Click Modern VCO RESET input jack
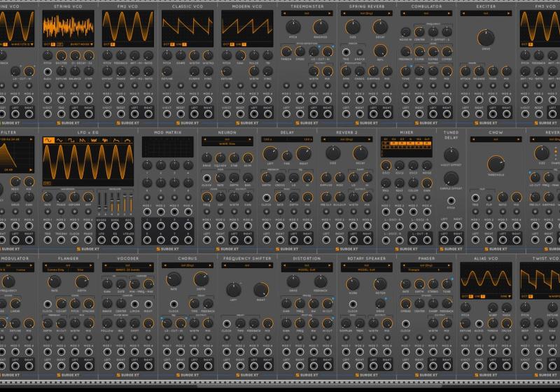Image resolution: width=560 pixels, height=392 pixels. pyautogui.click(x=240, y=114)
